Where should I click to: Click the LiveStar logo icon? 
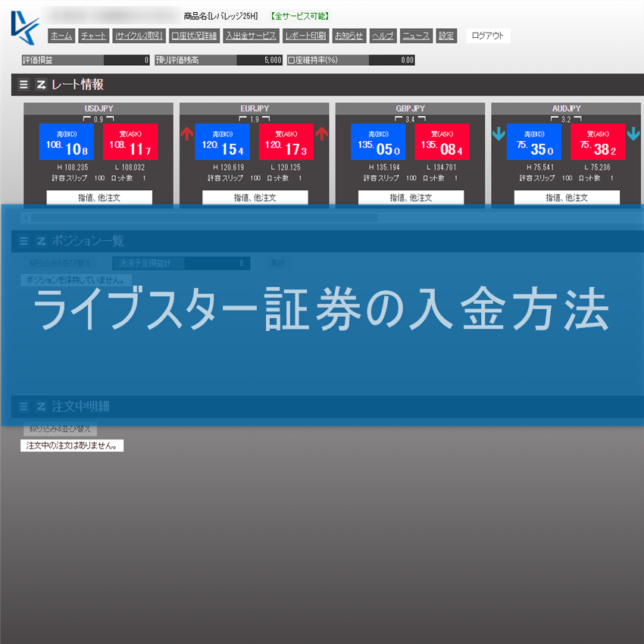(25, 28)
